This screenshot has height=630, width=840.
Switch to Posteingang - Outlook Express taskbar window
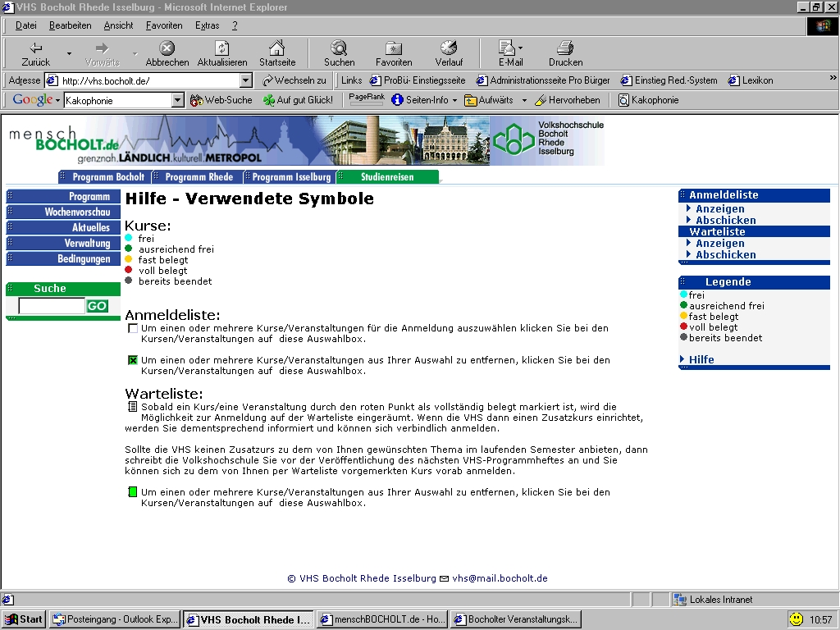tap(115, 619)
